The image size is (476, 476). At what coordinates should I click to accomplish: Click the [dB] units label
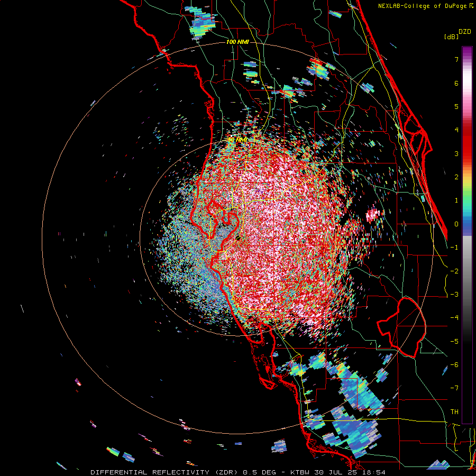coord(451,36)
